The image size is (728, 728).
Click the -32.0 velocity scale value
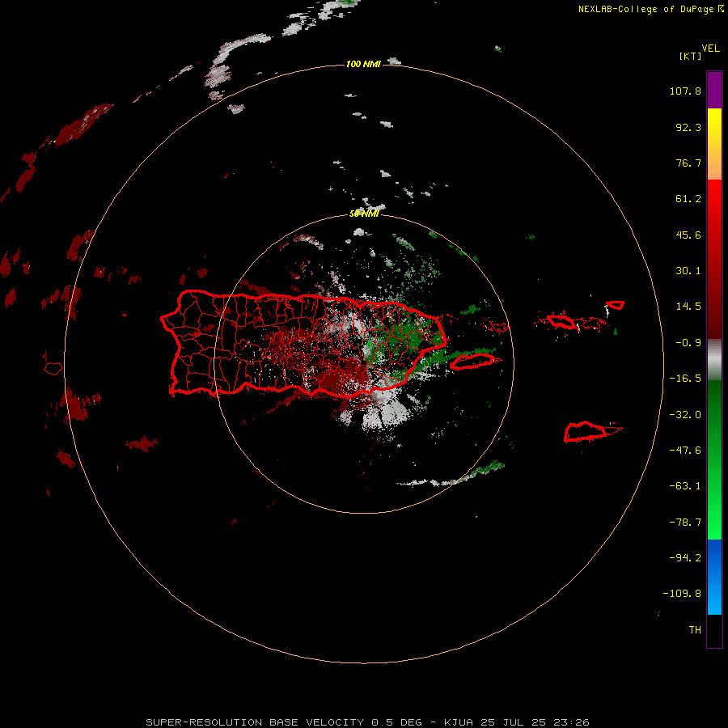click(x=685, y=415)
